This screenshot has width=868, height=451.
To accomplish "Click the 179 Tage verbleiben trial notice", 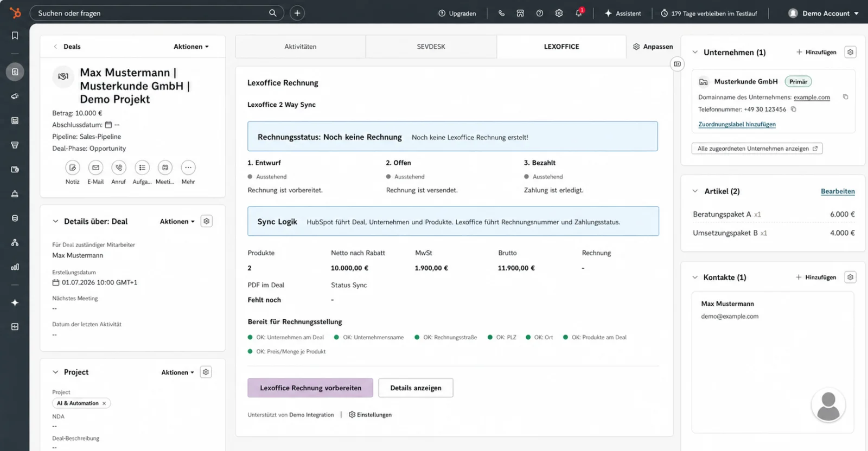I will click(x=709, y=14).
